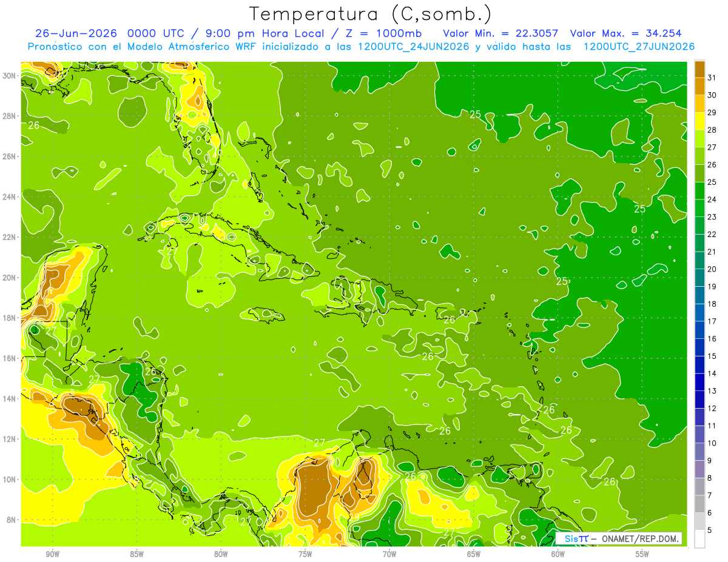Click the blue colorbar segment between 15 and 16
Viewport: 728px width, 562px height.
tap(699, 347)
